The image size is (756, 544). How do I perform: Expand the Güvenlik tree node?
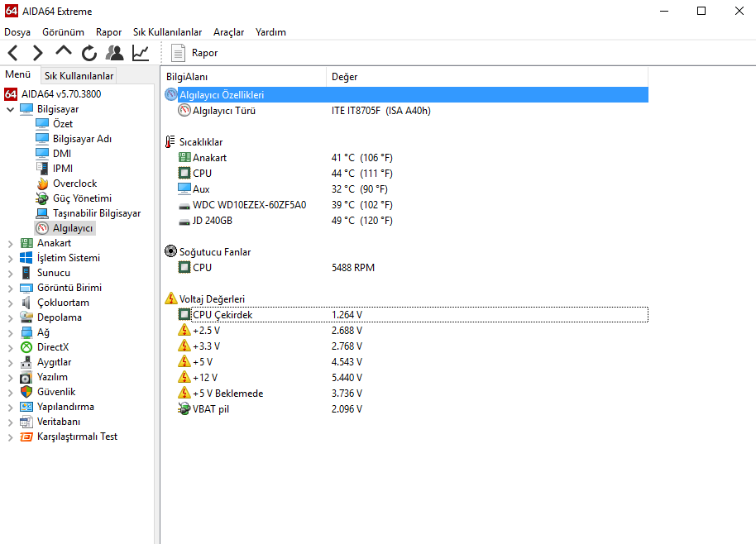coord(10,394)
